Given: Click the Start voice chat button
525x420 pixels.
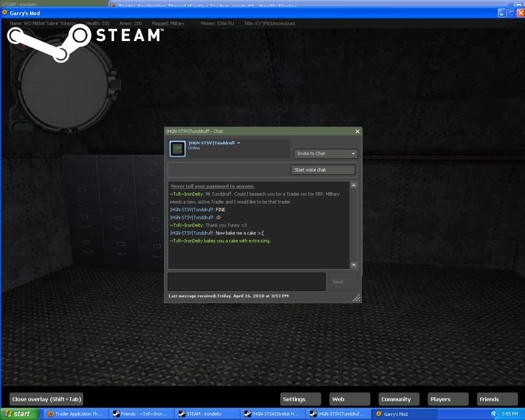Looking at the screenshot, I should 323,170.
